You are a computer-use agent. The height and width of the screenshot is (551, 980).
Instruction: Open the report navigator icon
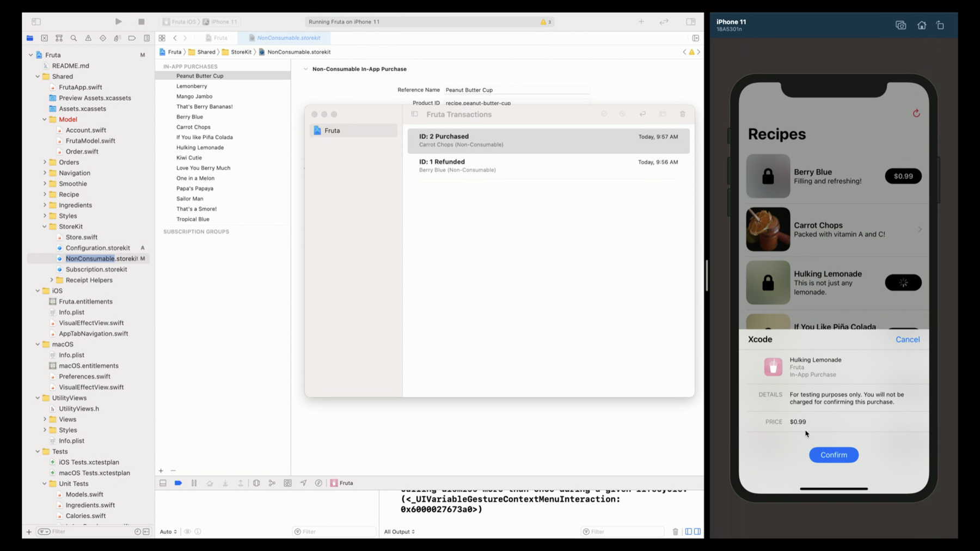(146, 38)
